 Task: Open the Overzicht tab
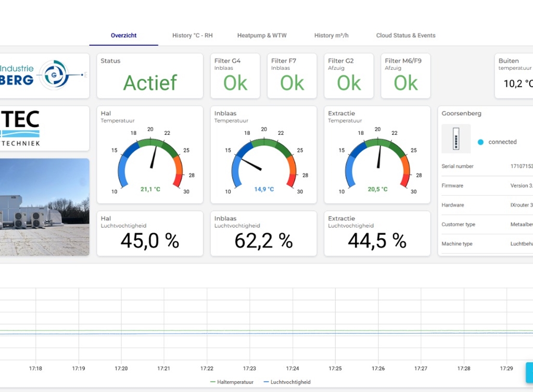coord(123,35)
